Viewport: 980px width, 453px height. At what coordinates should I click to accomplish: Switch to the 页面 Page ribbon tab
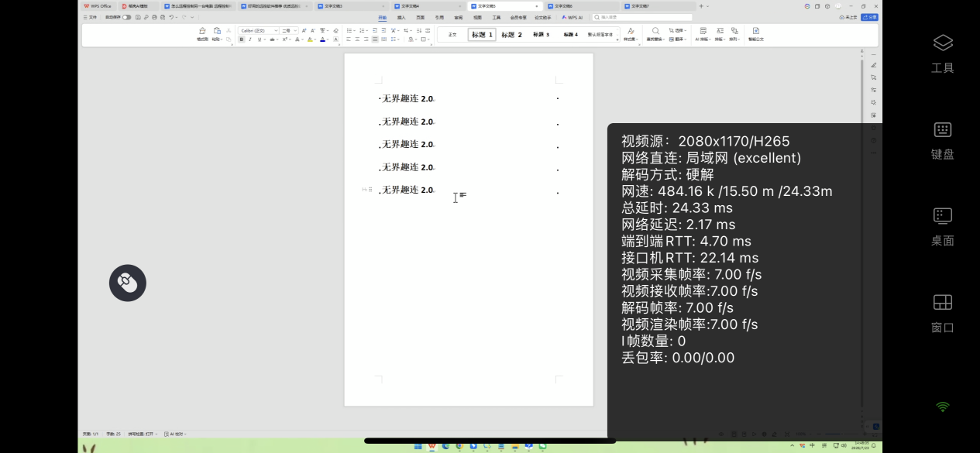pos(420,17)
